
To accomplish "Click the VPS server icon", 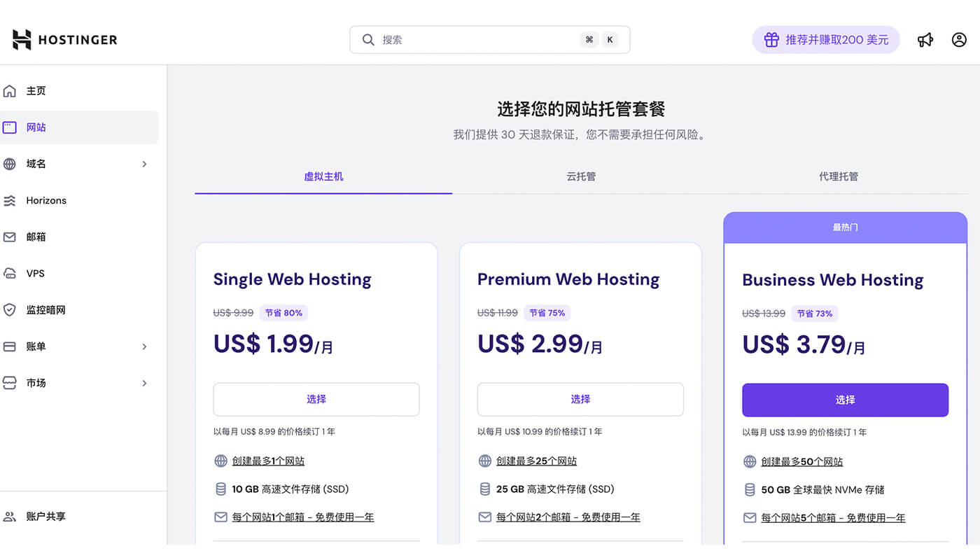I will click(10, 274).
